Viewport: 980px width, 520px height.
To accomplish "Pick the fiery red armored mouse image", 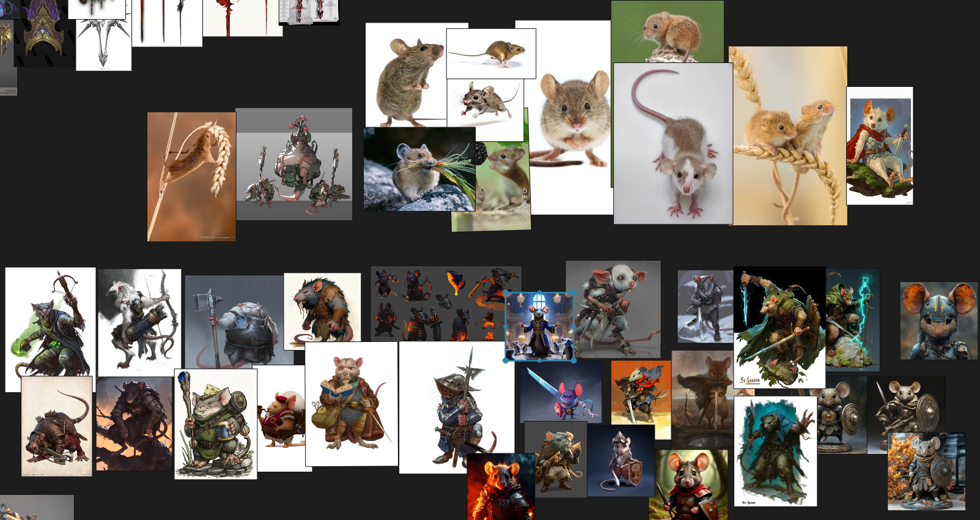I will click(x=500, y=487).
